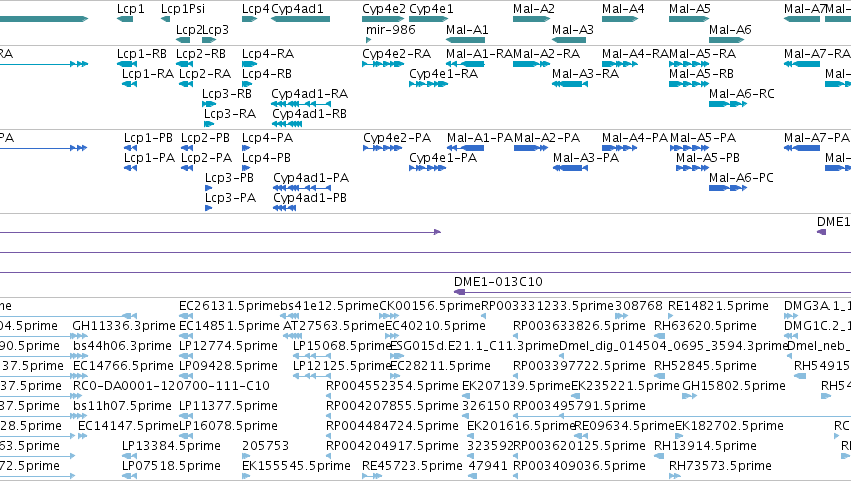The image size is (851, 481).
Task: Click protein Lcp2-PB label
Action: [x=205, y=138]
